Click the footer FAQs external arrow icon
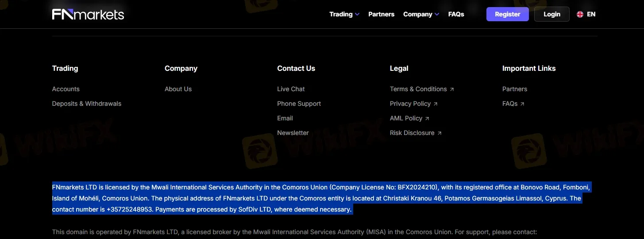The width and height of the screenshot is (644, 239). click(x=522, y=104)
